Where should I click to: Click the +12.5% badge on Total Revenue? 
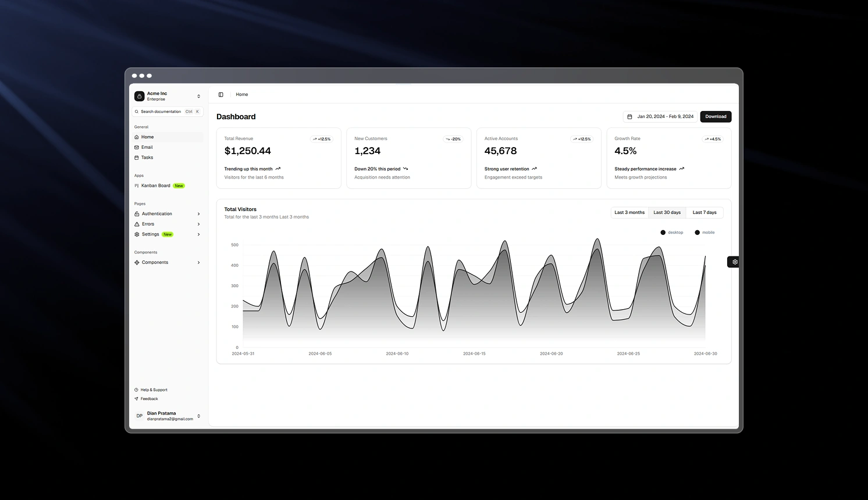pos(321,139)
